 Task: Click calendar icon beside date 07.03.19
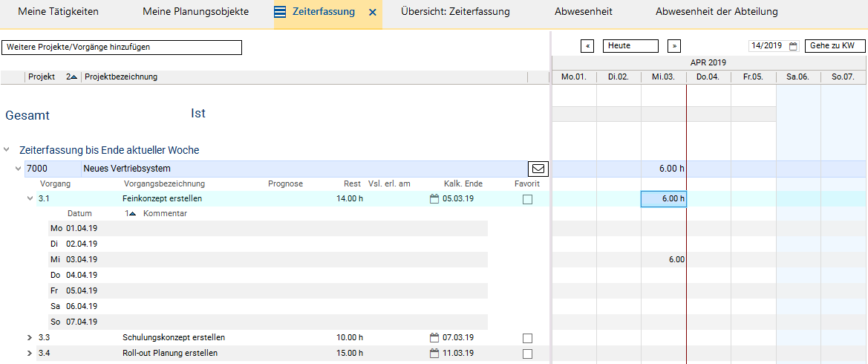coord(435,337)
